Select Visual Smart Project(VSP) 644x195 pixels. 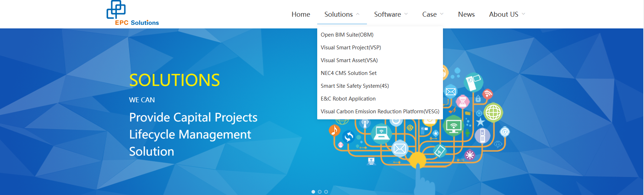(351, 48)
